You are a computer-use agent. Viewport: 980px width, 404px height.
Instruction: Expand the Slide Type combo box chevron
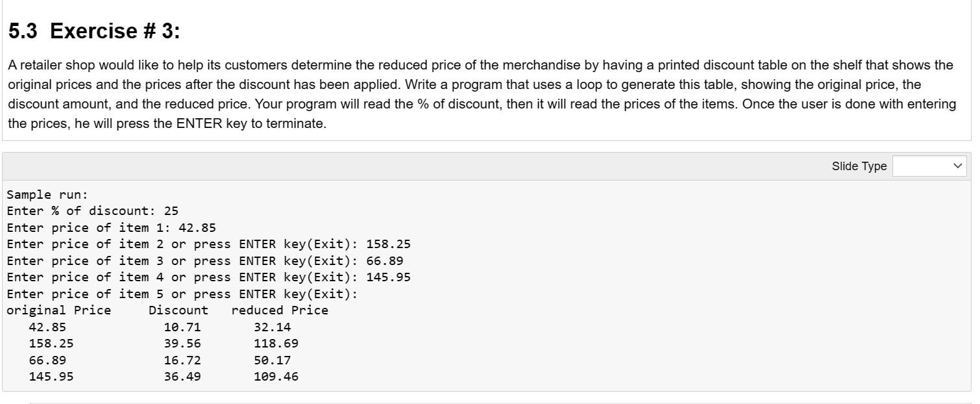(959, 166)
